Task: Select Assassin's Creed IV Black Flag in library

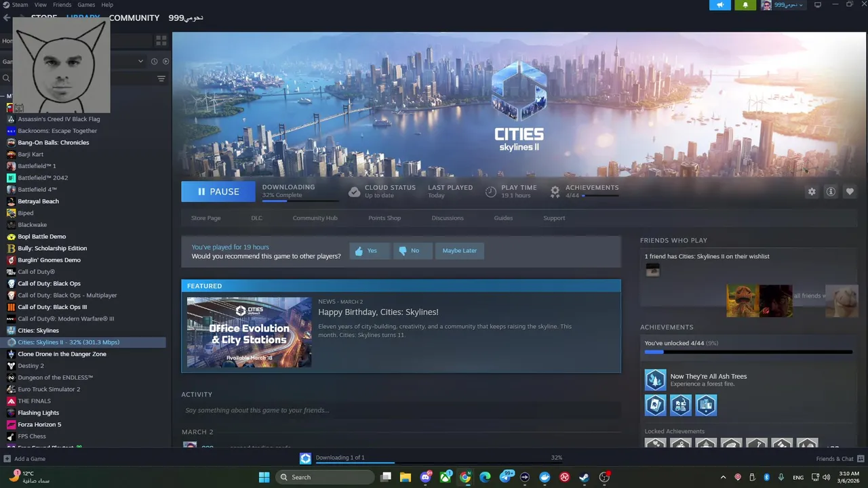Action: point(58,119)
